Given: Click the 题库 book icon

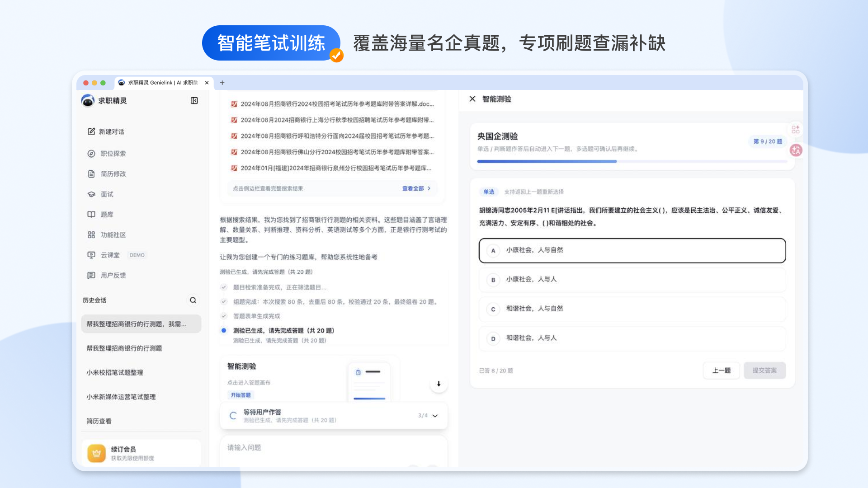Looking at the screenshot, I should tap(91, 215).
